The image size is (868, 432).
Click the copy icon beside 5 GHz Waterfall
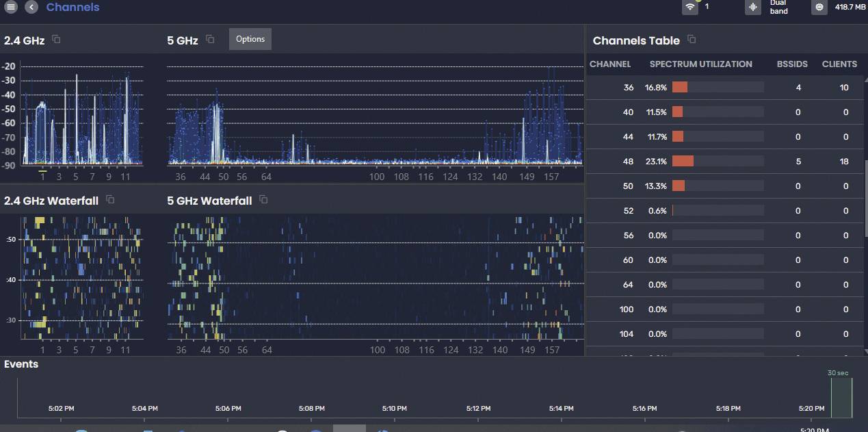click(x=263, y=200)
